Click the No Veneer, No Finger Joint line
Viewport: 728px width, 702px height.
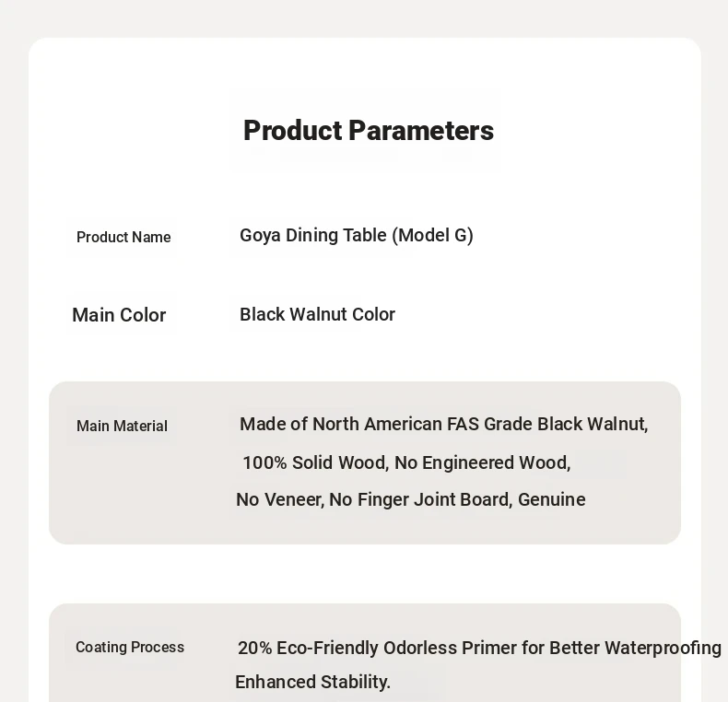(x=411, y=500)
